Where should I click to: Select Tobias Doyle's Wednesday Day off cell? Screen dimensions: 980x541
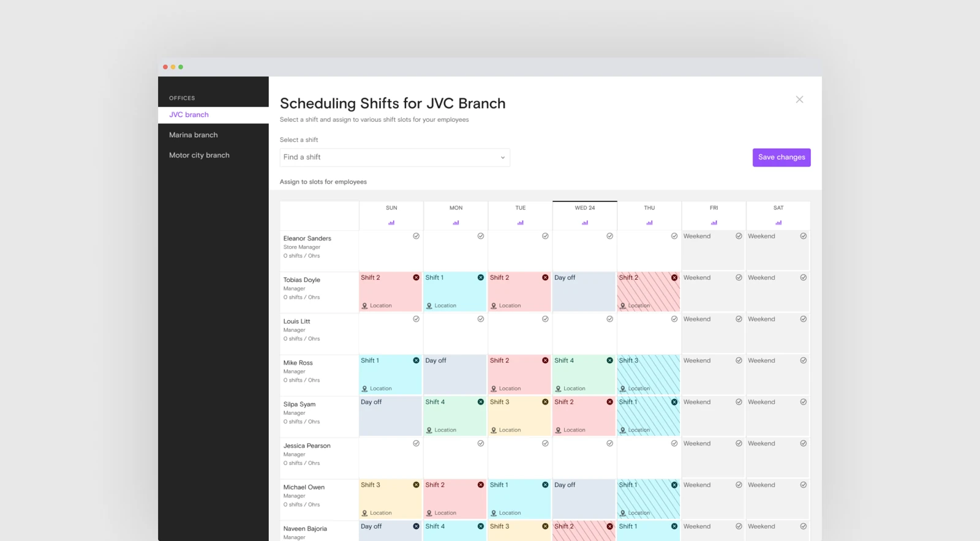(x=584, y=292)
